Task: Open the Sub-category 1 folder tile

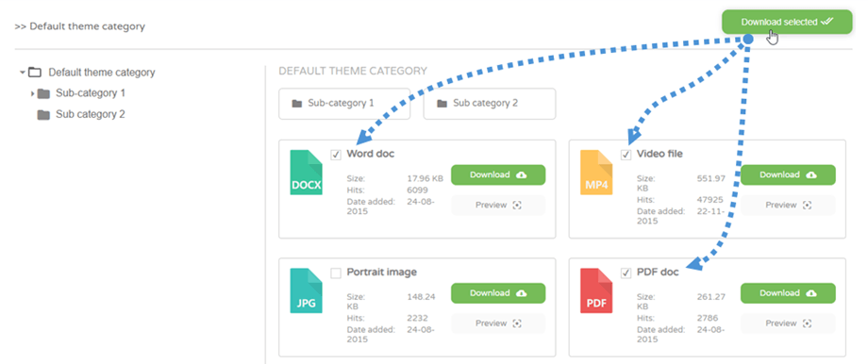Action: [344, 104]
